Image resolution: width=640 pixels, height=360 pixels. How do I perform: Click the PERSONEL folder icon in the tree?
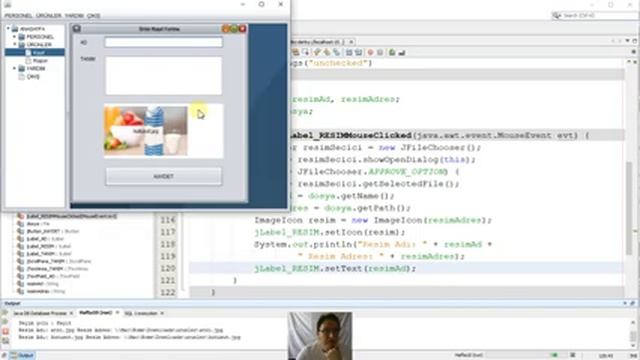click(22, 37)
